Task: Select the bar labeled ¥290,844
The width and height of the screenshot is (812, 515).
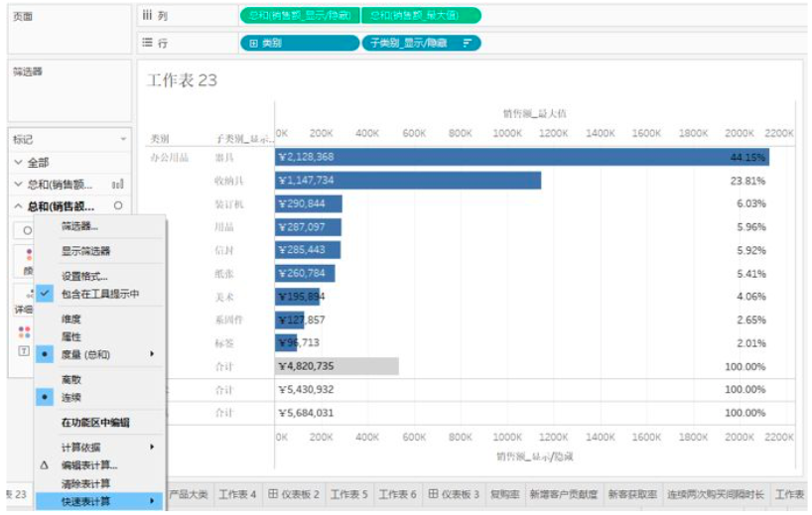Action: [x=309, y=203]
